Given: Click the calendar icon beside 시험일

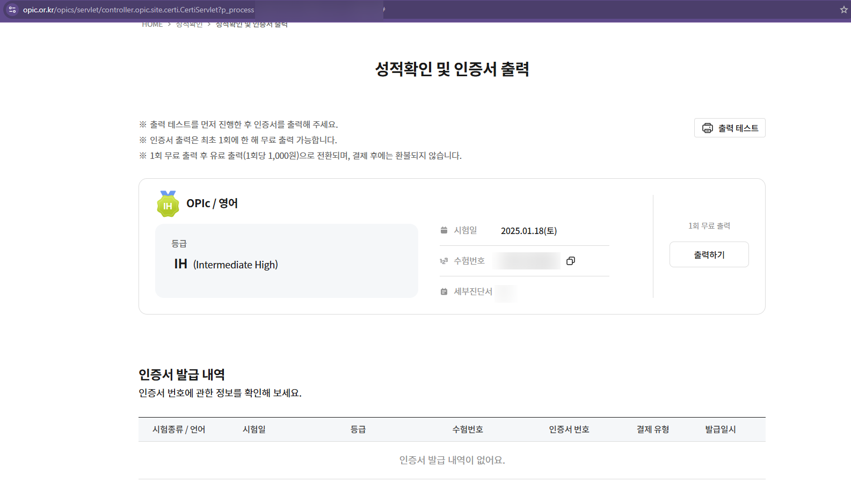Looking at the screenshot, I should click(444, 230).
